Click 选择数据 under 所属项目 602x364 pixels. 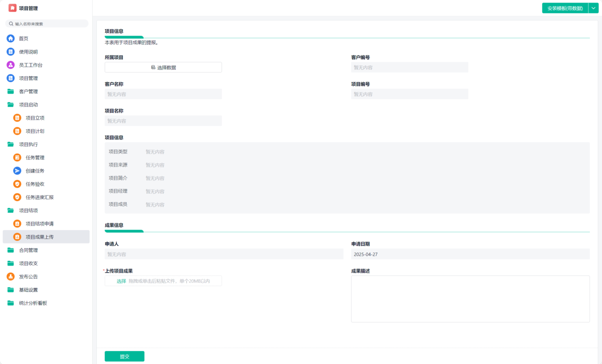163,67
